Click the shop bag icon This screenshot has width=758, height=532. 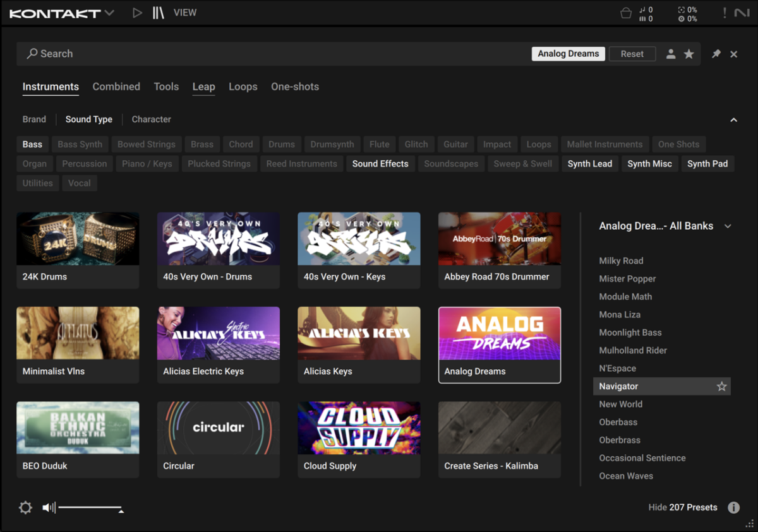click(x=625, y=13)
